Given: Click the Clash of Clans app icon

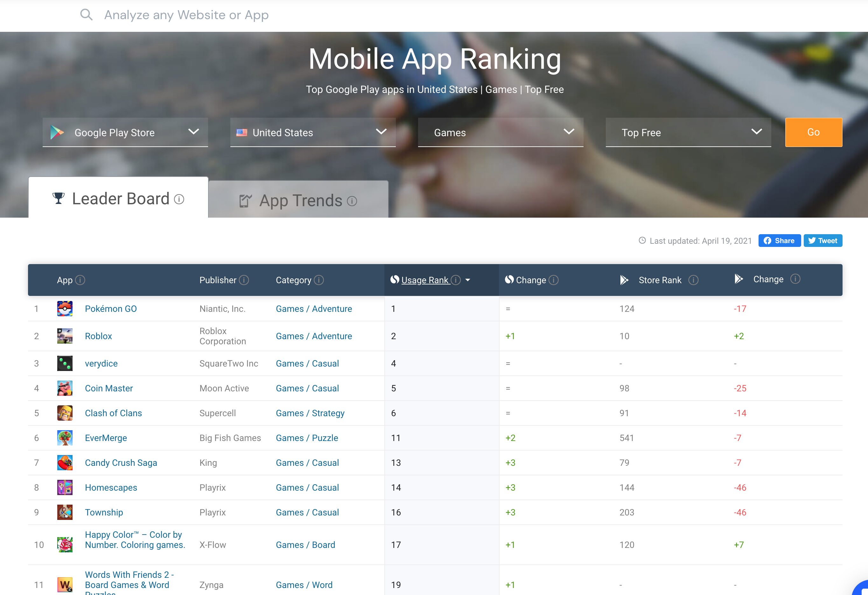Looking at the screenshot, I should pyautogui.click(x=65, y=413).
